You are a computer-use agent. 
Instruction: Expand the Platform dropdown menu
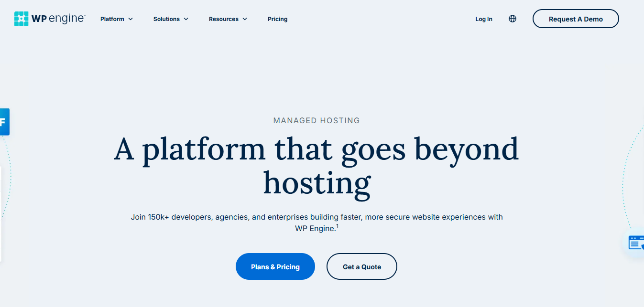tap(117, 19)
